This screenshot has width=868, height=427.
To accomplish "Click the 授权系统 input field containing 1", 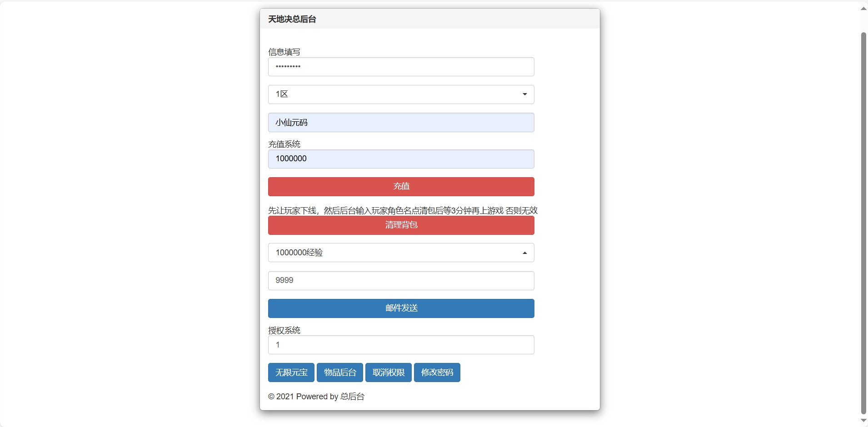I will pyautogui.click(x=401, y=345).
